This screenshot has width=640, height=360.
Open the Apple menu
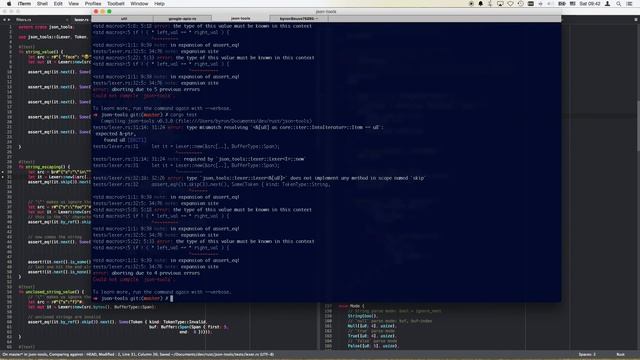click(x=9, y=4)
